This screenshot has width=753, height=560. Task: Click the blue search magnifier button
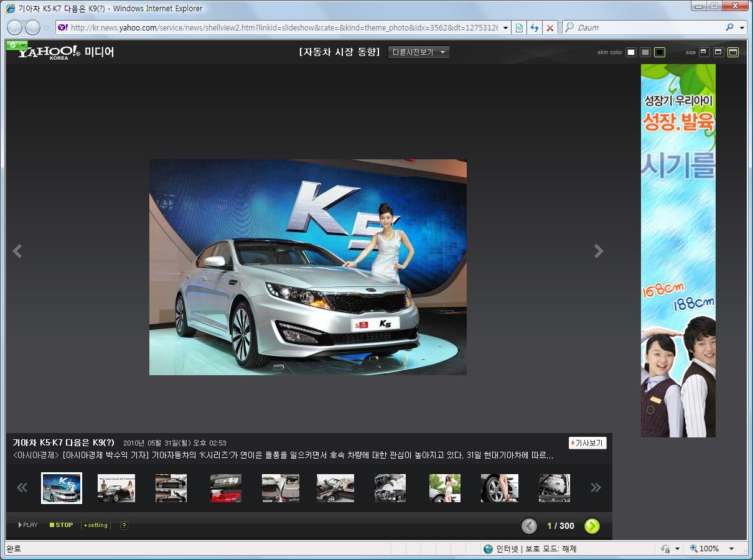[730, 27]
